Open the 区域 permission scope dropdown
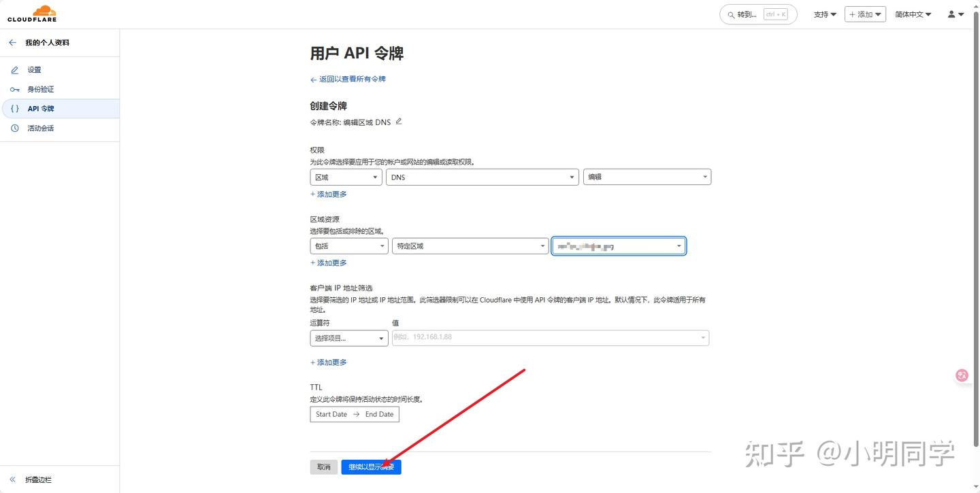980x493 pixels. point(346,177)
